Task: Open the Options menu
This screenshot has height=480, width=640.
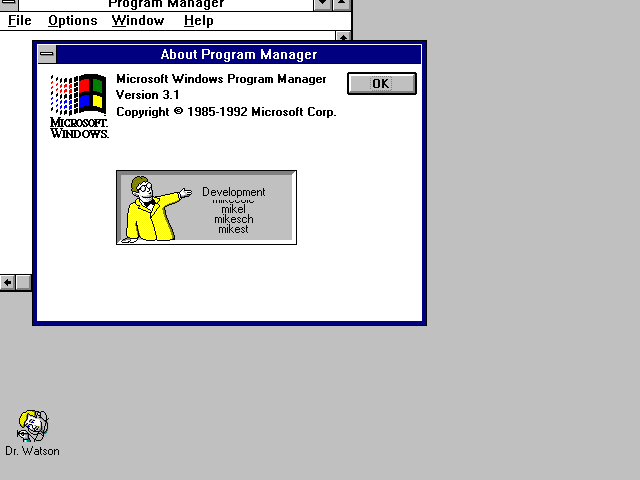Action: click(73, 20)
